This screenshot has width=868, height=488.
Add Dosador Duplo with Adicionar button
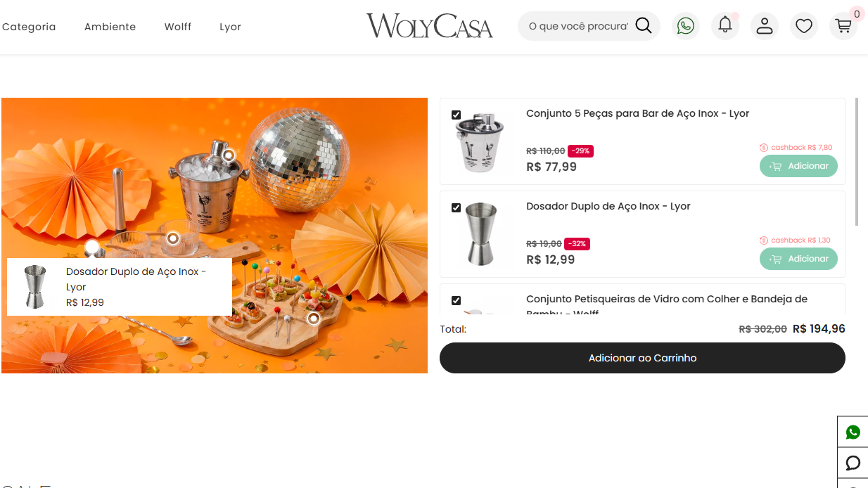798,259
